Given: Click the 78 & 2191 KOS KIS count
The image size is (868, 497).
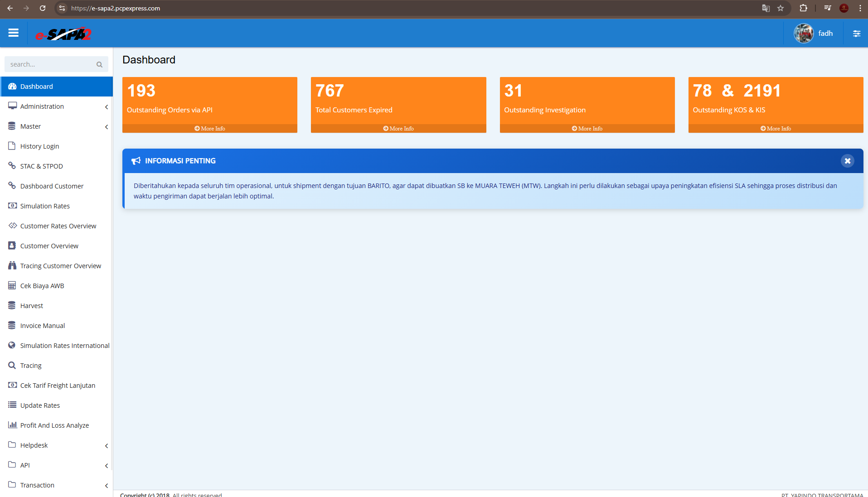Looking at the screenshot, I should point(737,91).
